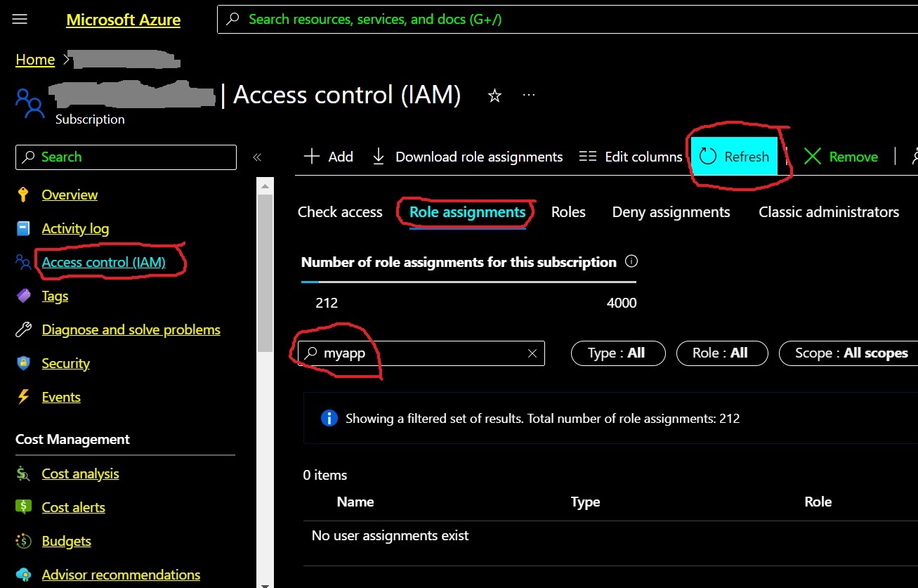
Task: Click the Tags purple tag icon
Action: pyautogui.click(x=23, y=296)
